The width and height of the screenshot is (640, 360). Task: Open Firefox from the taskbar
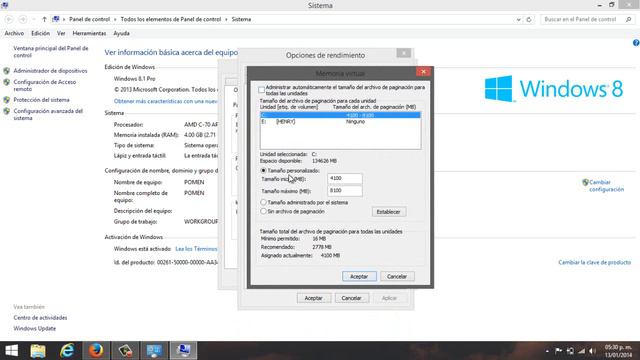(96, 351)
